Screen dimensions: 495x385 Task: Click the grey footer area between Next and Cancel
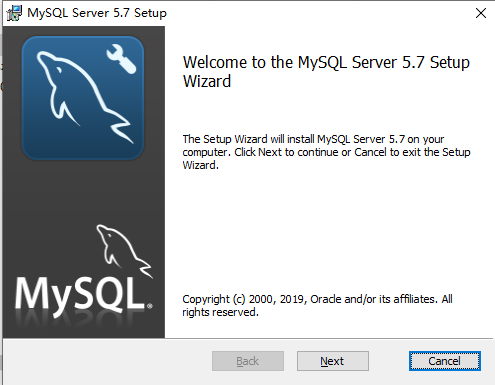coord(389,361)
